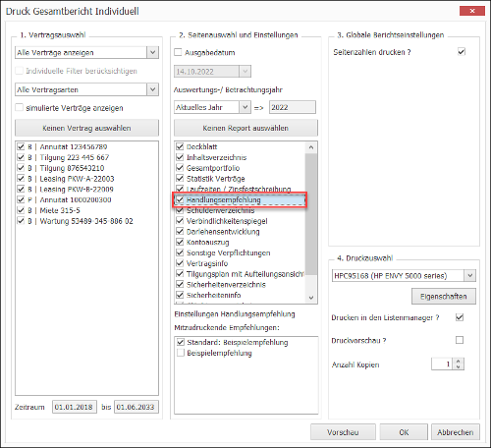
Task: Open the 'Alle Vertragsarten' dropdown
Action: [152, 89]
